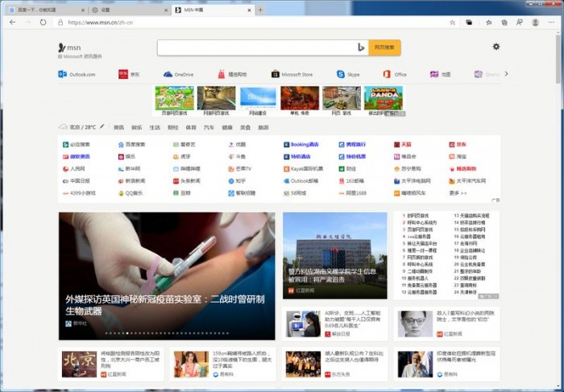
Task: Open the 财经 news category
Action: pos(173,127)
